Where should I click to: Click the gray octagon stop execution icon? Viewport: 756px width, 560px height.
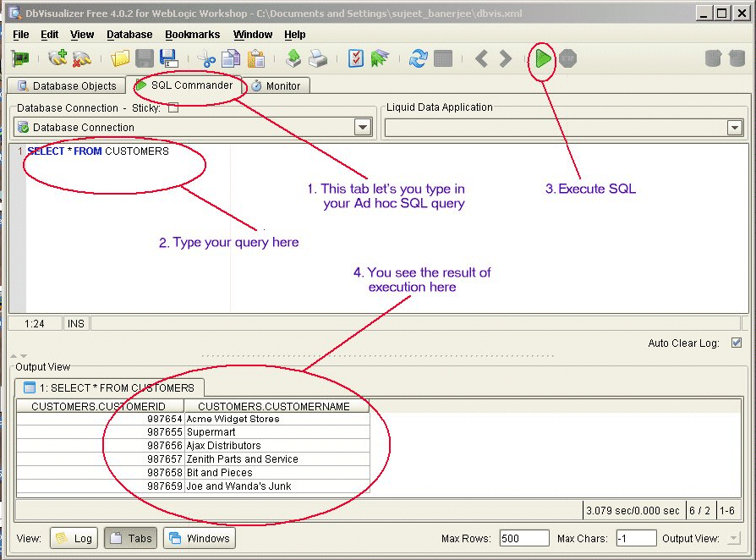[568, 59]
